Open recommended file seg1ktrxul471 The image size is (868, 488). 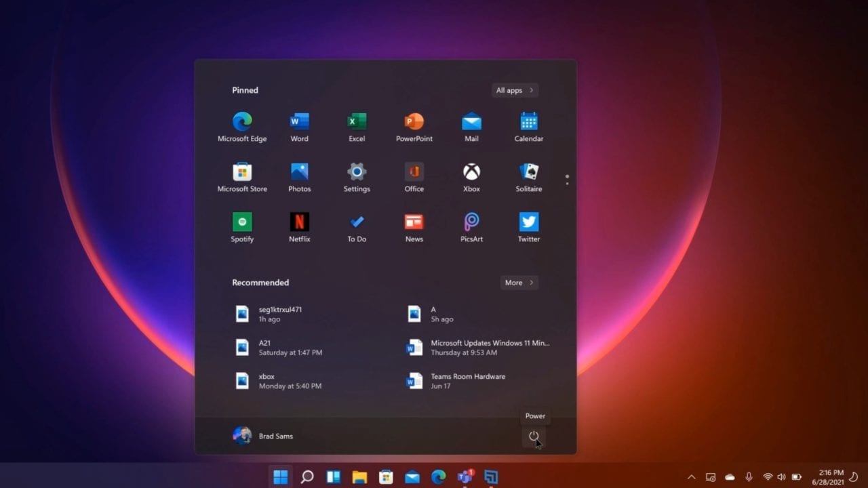(269, 314)
